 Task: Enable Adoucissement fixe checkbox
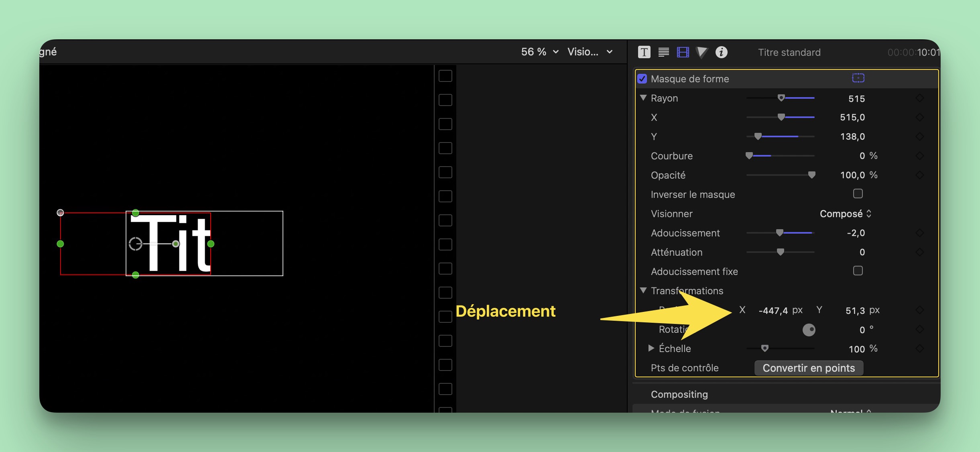point(858,271)
